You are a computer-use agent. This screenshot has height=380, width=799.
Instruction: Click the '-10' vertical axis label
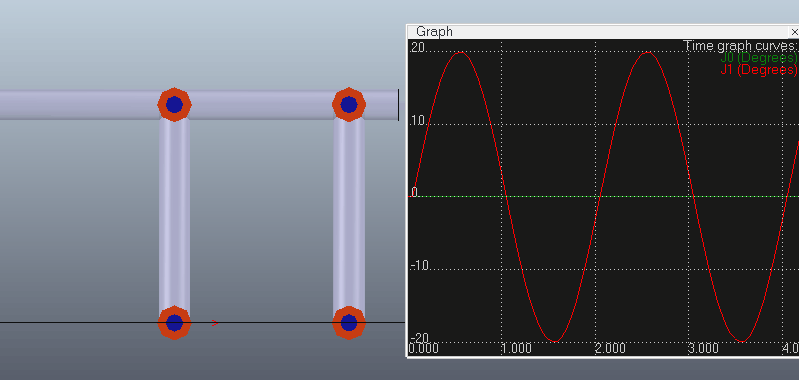420,265
